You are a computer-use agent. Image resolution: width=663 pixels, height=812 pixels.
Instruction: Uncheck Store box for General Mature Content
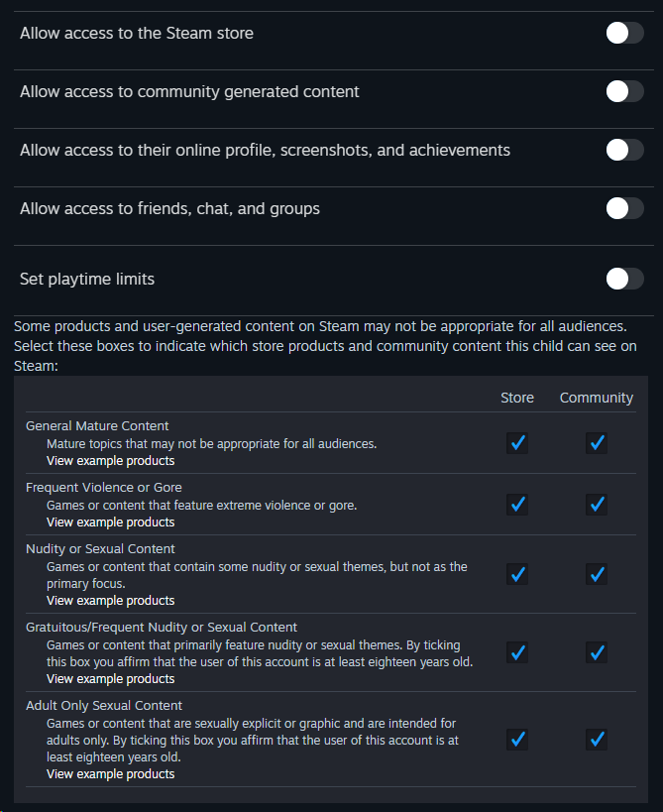click(x=517, y=443)
